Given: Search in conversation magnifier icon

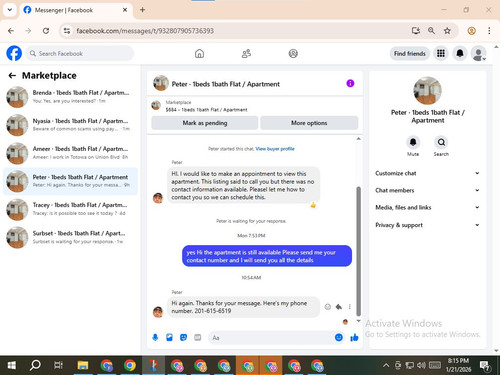Looking at the screenshot, I should pyautogui.click(x=441, y=142).
